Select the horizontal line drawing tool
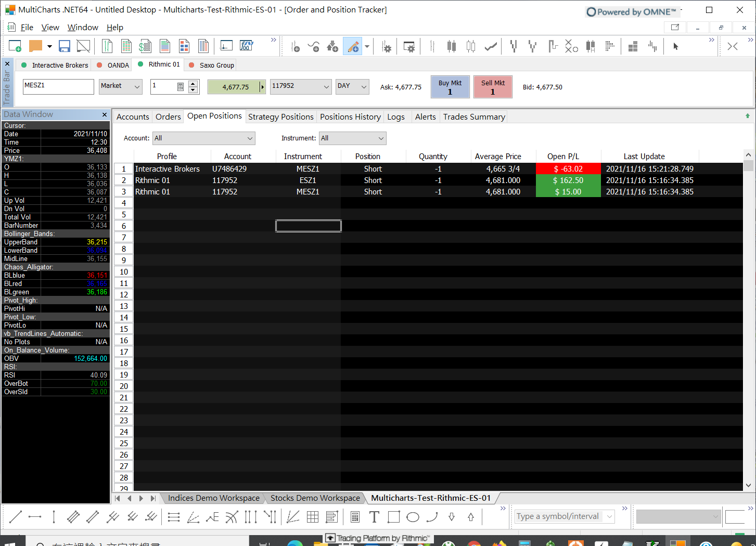The width and height of the screenshot is (756, 546). 35,517
